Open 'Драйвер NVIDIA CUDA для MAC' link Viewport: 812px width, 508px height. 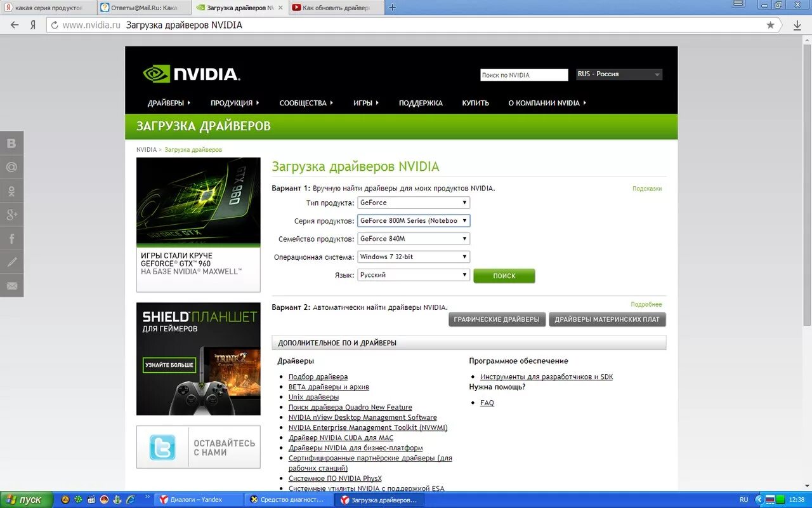[x=341, y=438]
